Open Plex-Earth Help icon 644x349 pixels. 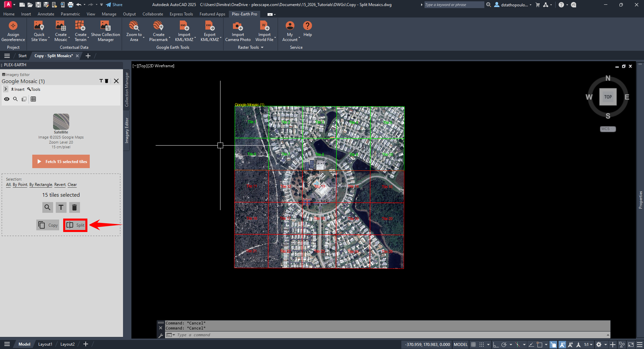pos(307,26)
